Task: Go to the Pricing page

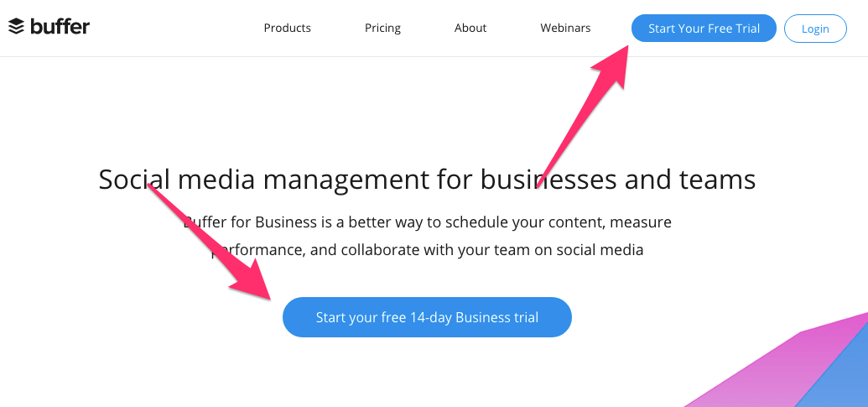Action: coord(382,28)
